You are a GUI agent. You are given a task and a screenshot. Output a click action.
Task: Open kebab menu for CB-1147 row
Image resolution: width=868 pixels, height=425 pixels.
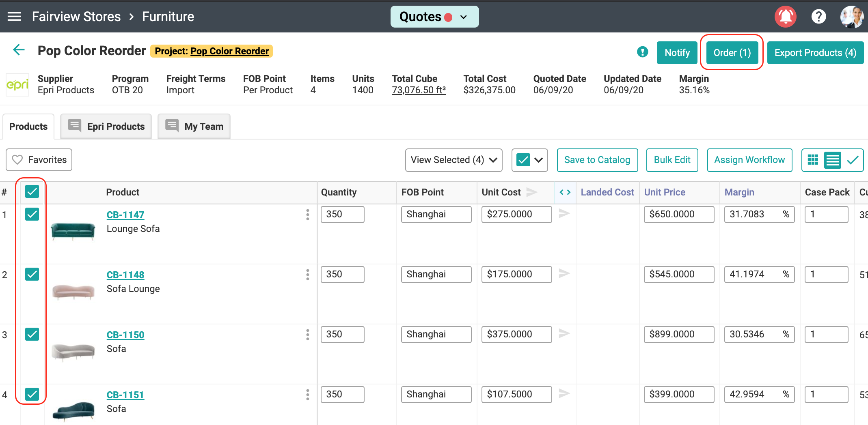tap(307, 215)
